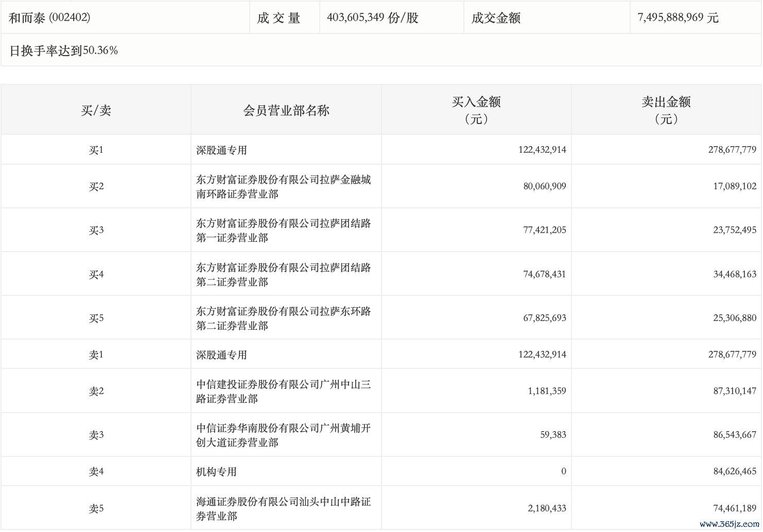The height and width of the screenshot is (532, 763).
Task: Click 122,432,914 in the 卖1 row
Action: 542,354
